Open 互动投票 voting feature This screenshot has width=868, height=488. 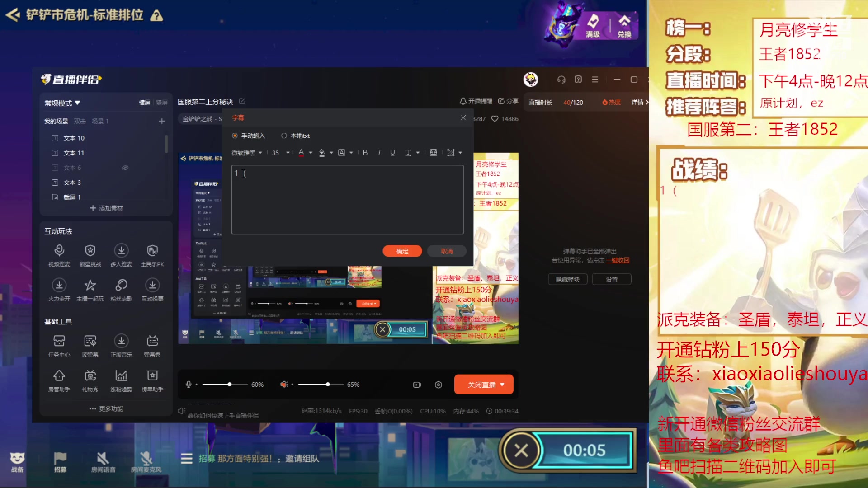pos(152,290)
